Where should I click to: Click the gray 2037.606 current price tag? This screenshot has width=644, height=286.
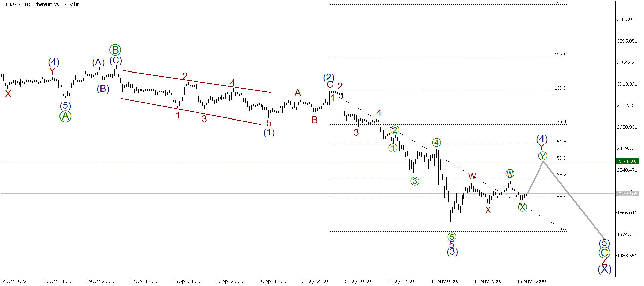[627, 194]
